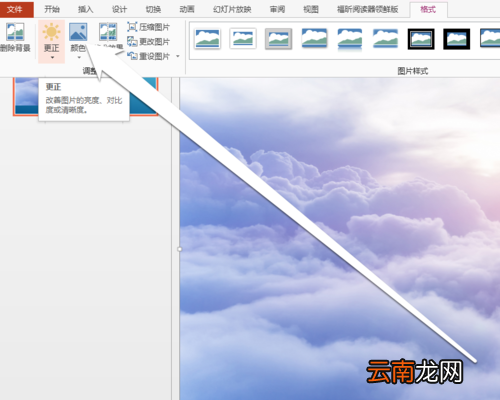This screenshot has height=400, width=500.
Task: Click the picture's left-middle sizing handle
Action: click(180, 249)
